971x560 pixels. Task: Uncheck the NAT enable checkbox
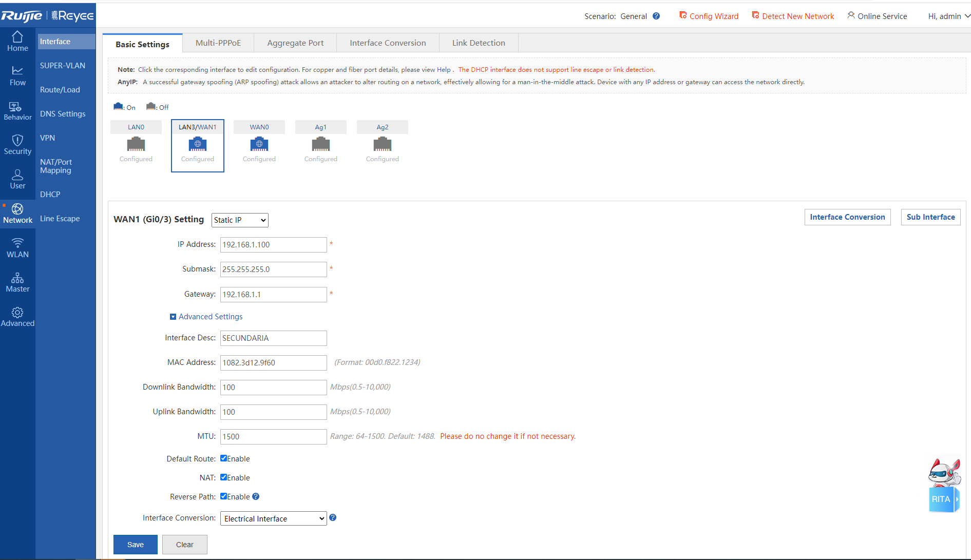coord(223,477)
